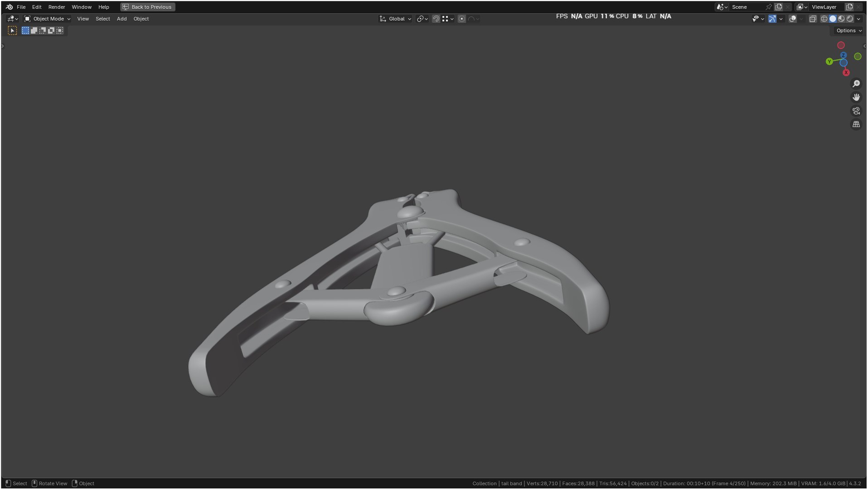The width and height of the screenshot is (868, 490).
Task: Add new ViewLayer copy icon
Action: click(x=849, y=7)
